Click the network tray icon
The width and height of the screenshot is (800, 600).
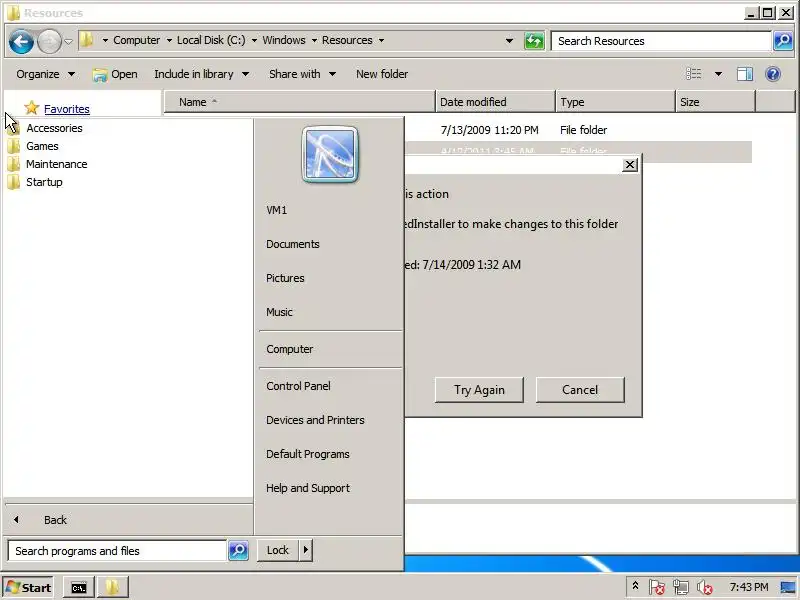pyautogui.click(x=681, y=588)
